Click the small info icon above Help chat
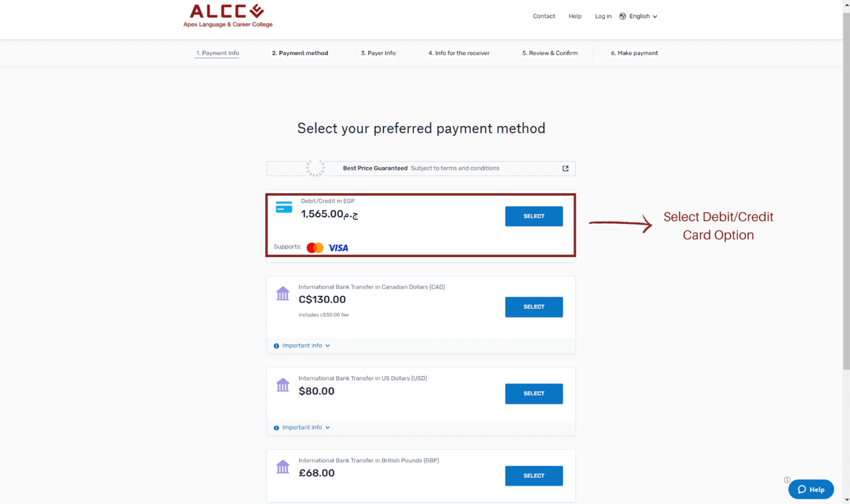 (787, 480)
